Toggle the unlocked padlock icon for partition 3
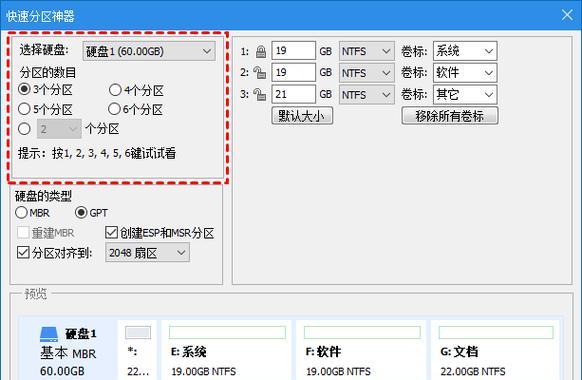This screenshot has width=582, height=380. click(x=259, y=94)
